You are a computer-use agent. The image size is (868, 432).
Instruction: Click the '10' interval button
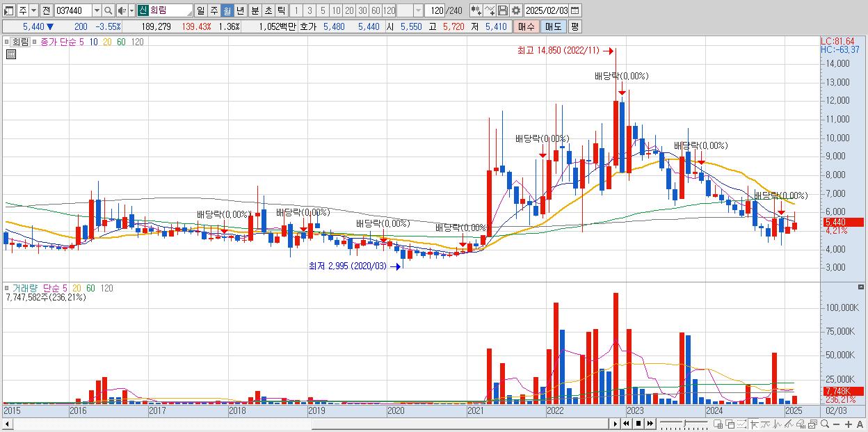pos(336,10)
